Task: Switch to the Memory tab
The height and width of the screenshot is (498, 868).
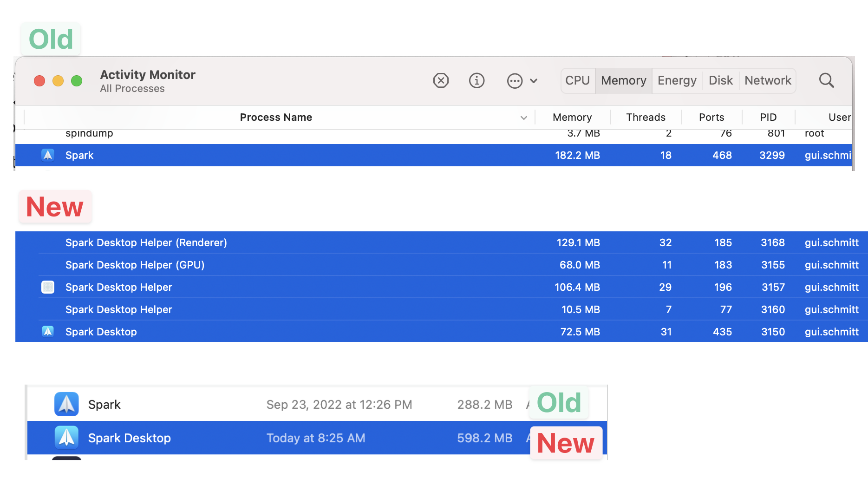Action: 623,80
